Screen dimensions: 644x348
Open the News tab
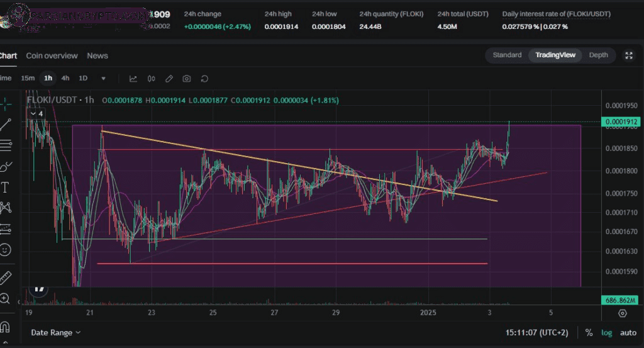pyautogui.click(x=97, y=56)
